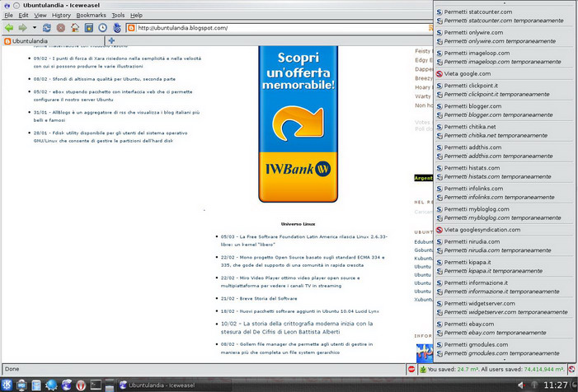This screenshot has height=392, width=578.
Task: Click the Adblock Plus ABP status icon
Action: (411, 370)
